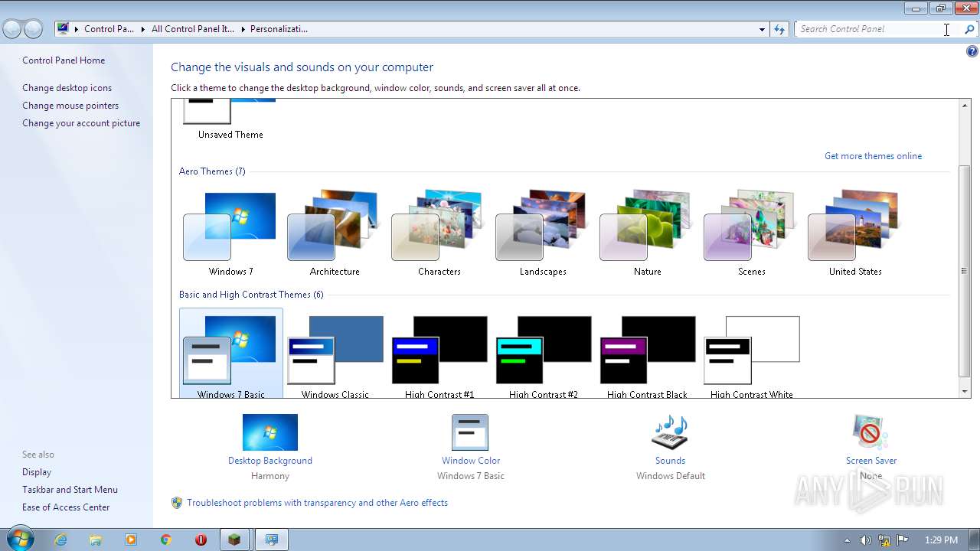Show hidden tray icons arrow
This screenshot has width=980, height=551.
847,540
